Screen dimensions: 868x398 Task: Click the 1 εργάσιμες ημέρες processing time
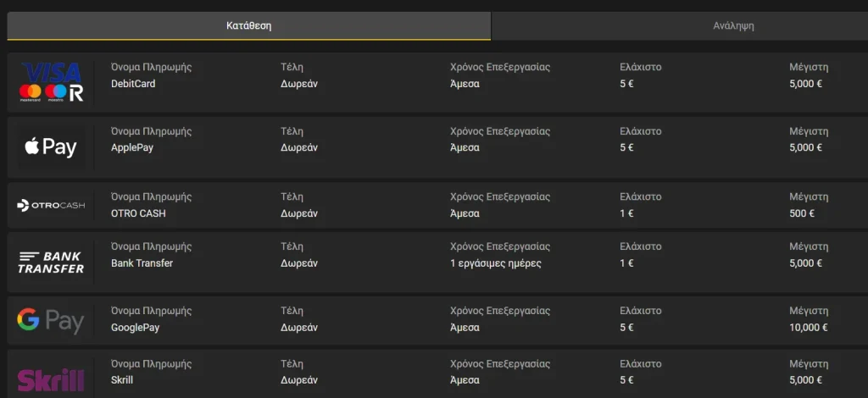[495, 263]
